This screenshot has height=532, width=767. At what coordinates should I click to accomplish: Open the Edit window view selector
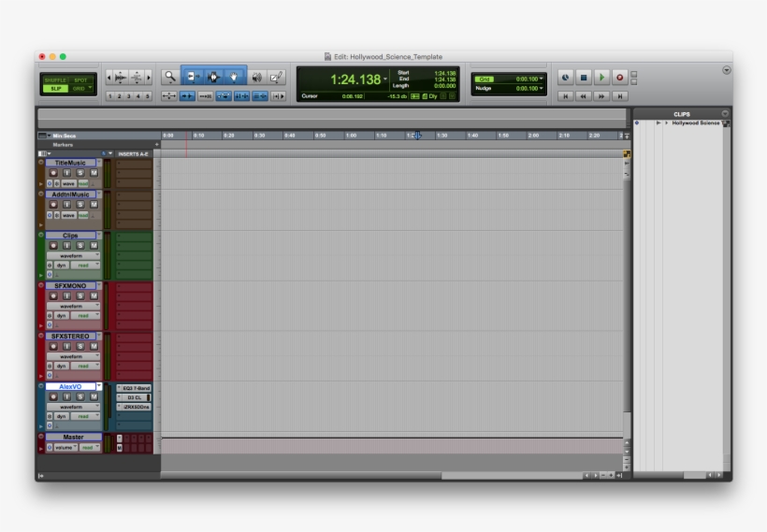(x=44, y=153)
